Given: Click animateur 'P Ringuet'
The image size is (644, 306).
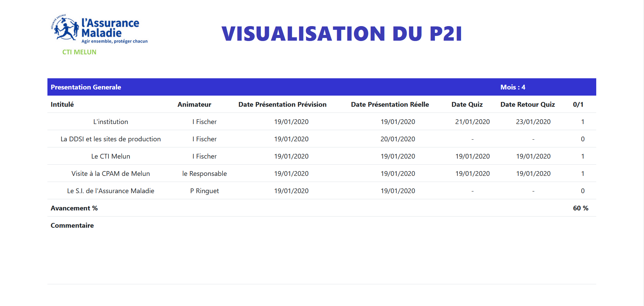Looking at the screenshot, I should [x=205, y=191].
